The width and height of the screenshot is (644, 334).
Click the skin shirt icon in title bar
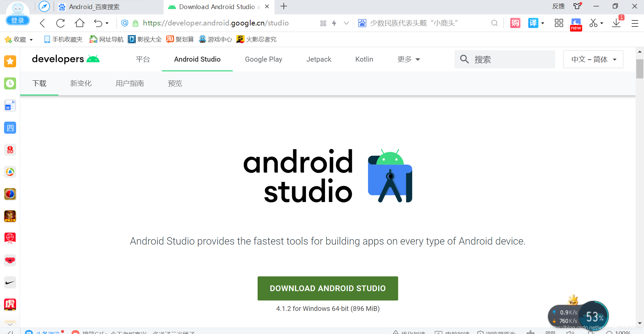(x=577, y=6)
